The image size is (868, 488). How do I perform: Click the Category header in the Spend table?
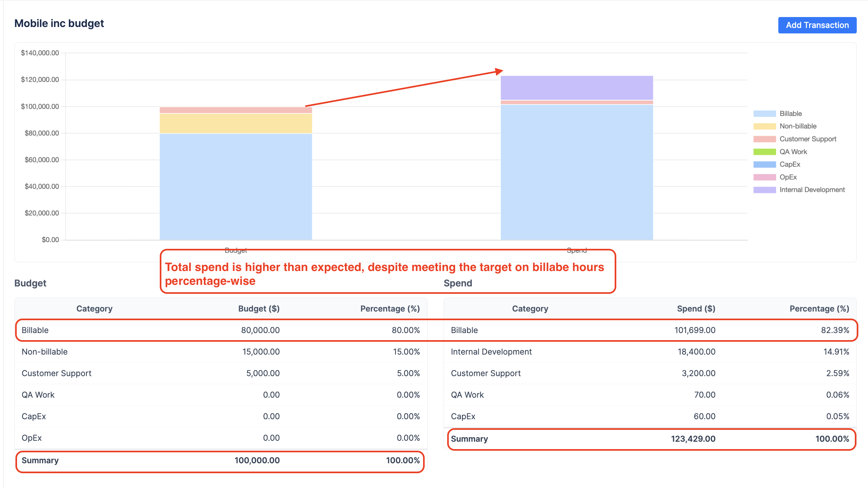[530, 309]
